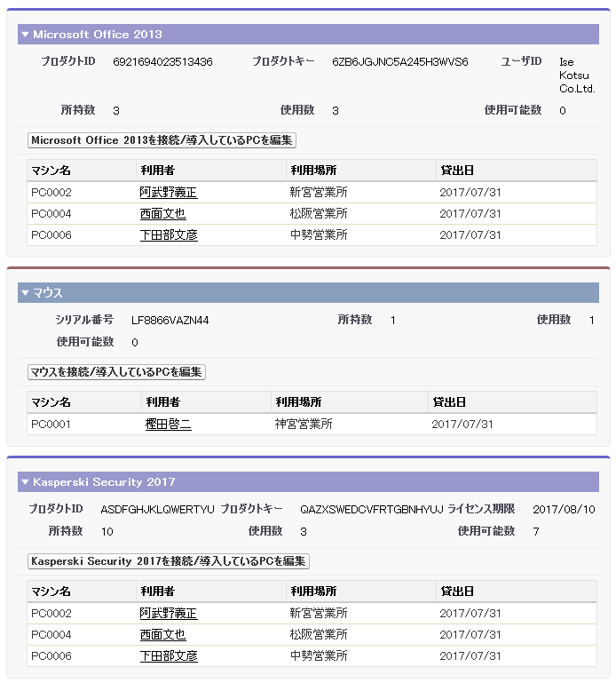Click PC0006 in the Kasperski Security table
616x683 pixels.
[51, 656]
